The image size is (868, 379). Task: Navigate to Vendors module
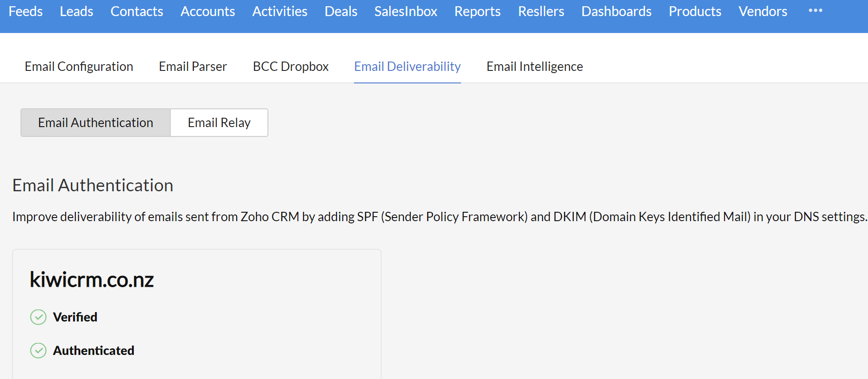tap(762, 11)
